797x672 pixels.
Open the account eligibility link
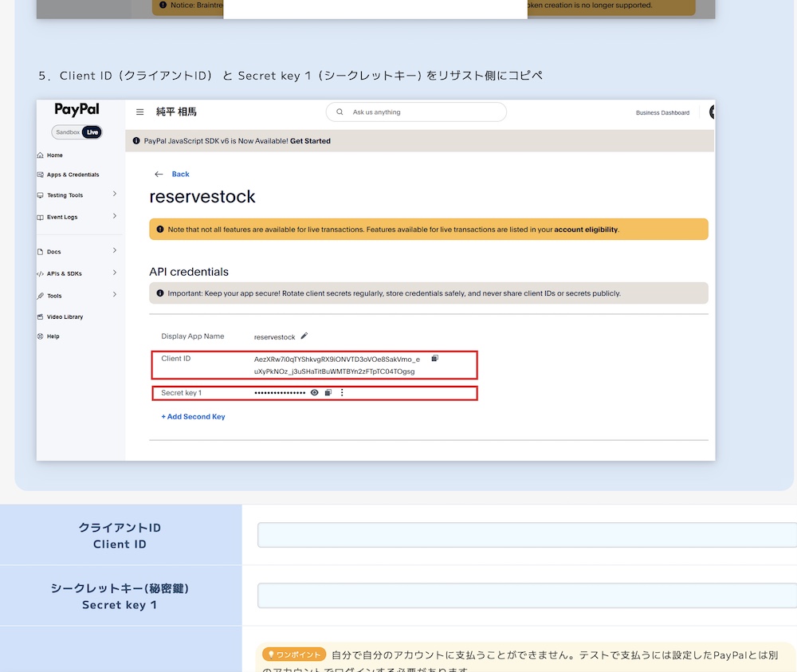(x=586, y=230)
